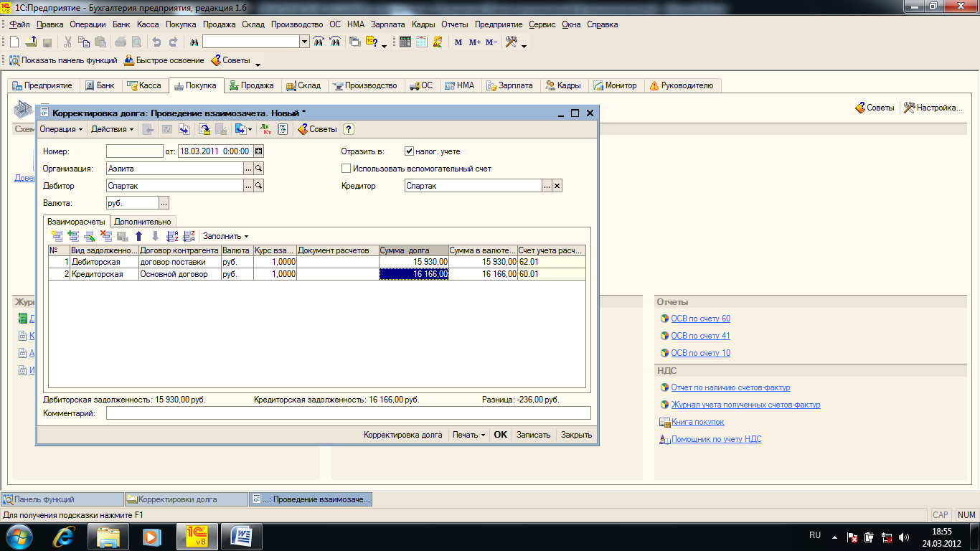This screenshot has height=551, width=980.
Task: Clear Кредитор field with X button
Action: (x=557, y=186)
